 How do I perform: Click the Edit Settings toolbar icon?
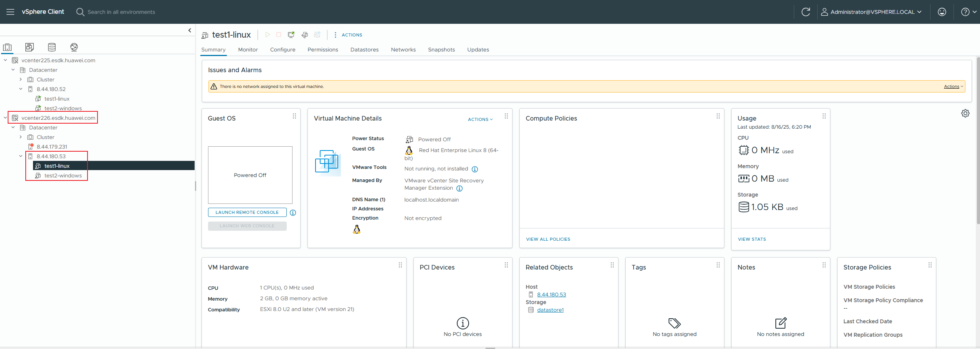coord(304,35)
